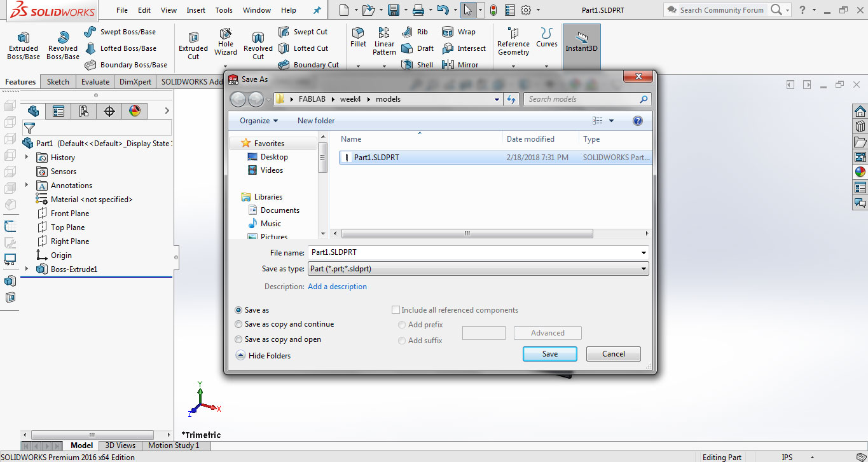This screenshot has height=462, width=868.
Task: Activate the Draft tool
Action: (418, 48)
